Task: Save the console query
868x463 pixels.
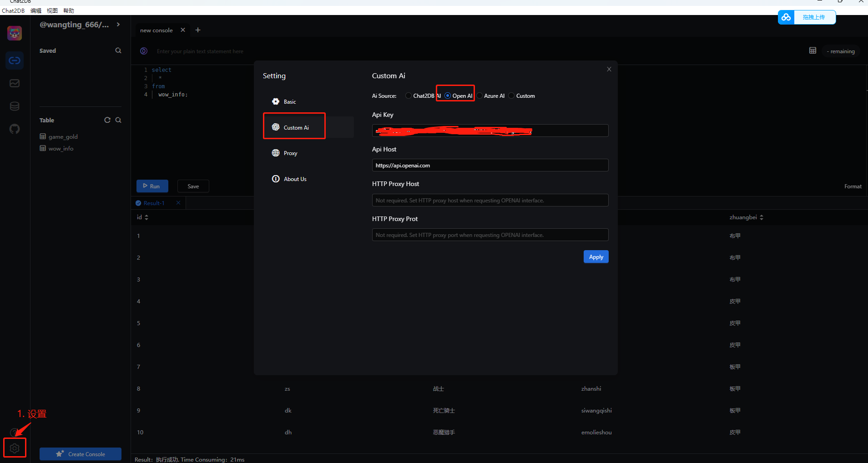Action: pyautogui.click(x=193, y=186)
